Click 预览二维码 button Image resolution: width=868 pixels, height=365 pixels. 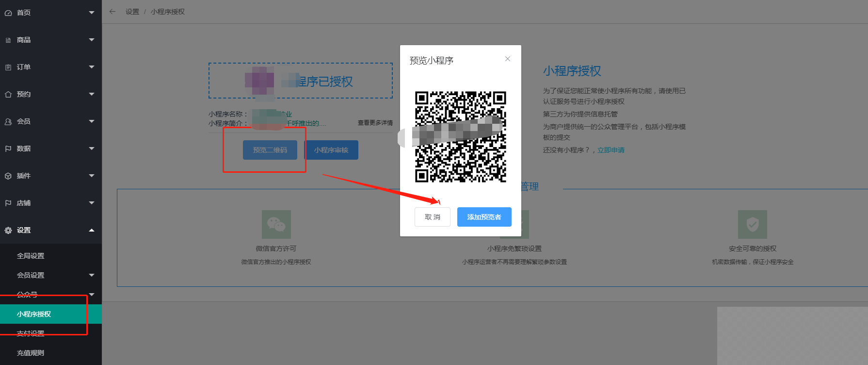click(x=270, y=150)
